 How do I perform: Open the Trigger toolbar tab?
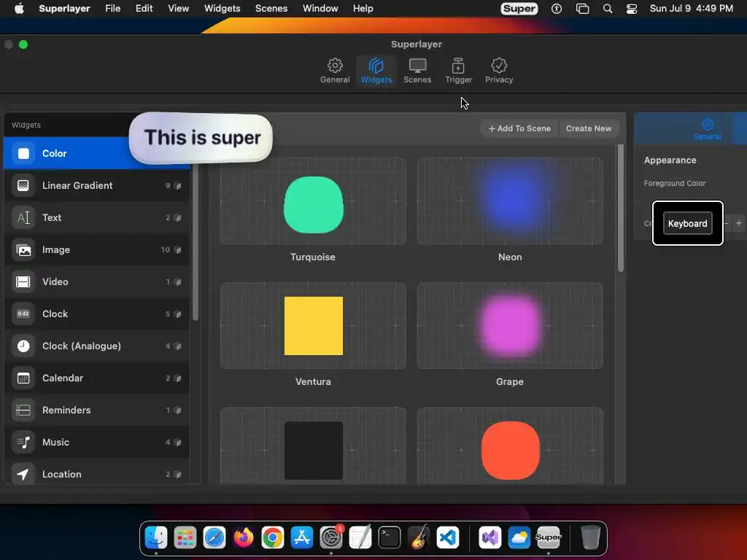tap(458, 71)
